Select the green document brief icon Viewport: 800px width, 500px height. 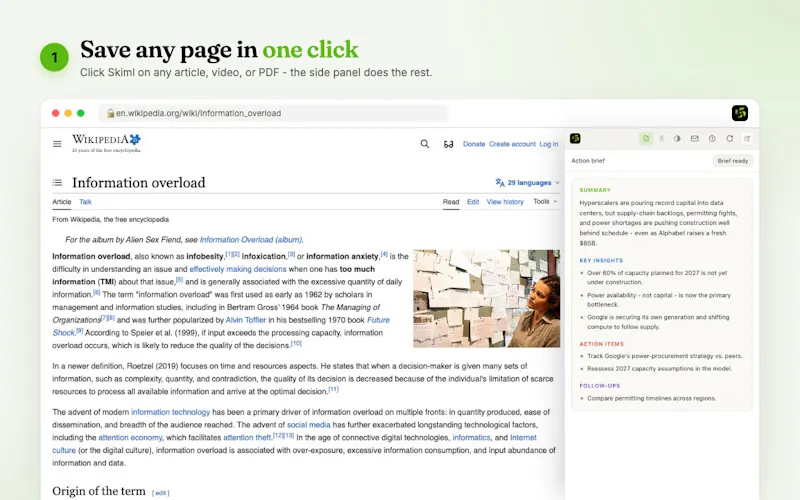click(646, 139)
